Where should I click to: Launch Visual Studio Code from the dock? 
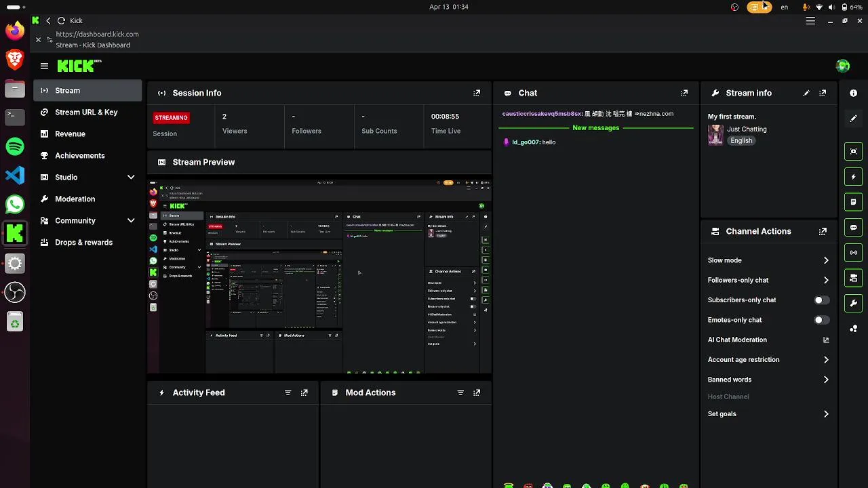pyautogui.click(x=15, y=175)
